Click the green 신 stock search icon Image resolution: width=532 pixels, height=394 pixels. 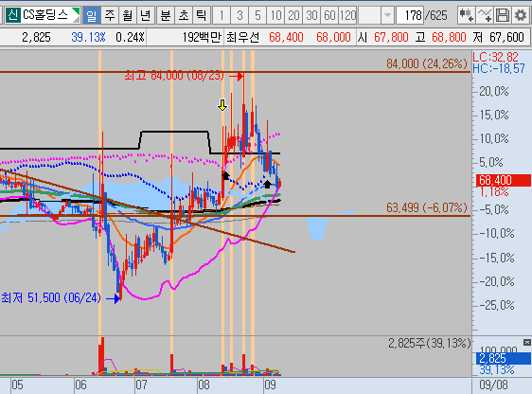click(x=12, y=15)
